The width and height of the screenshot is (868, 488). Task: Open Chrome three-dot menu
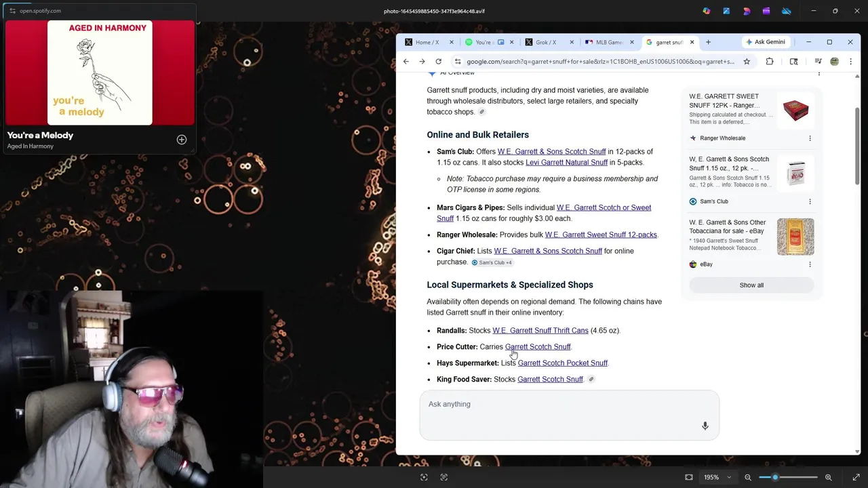coord(850,62)
